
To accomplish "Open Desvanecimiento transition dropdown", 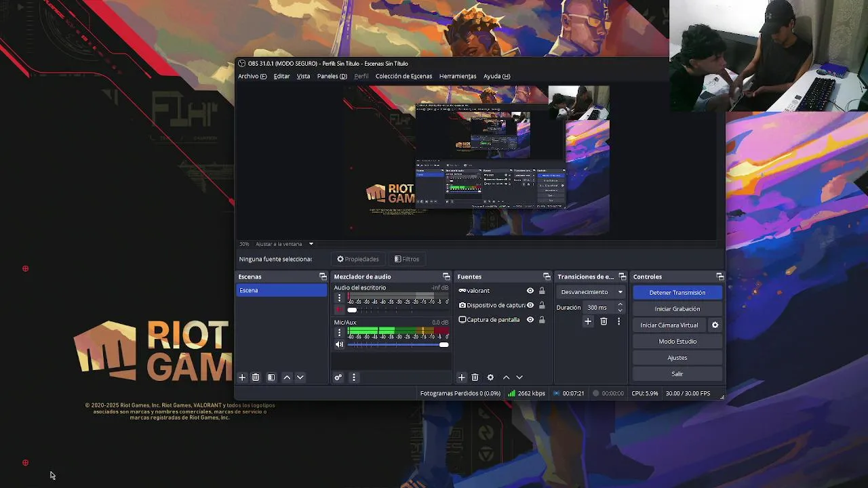I will [x=591, y=292].
